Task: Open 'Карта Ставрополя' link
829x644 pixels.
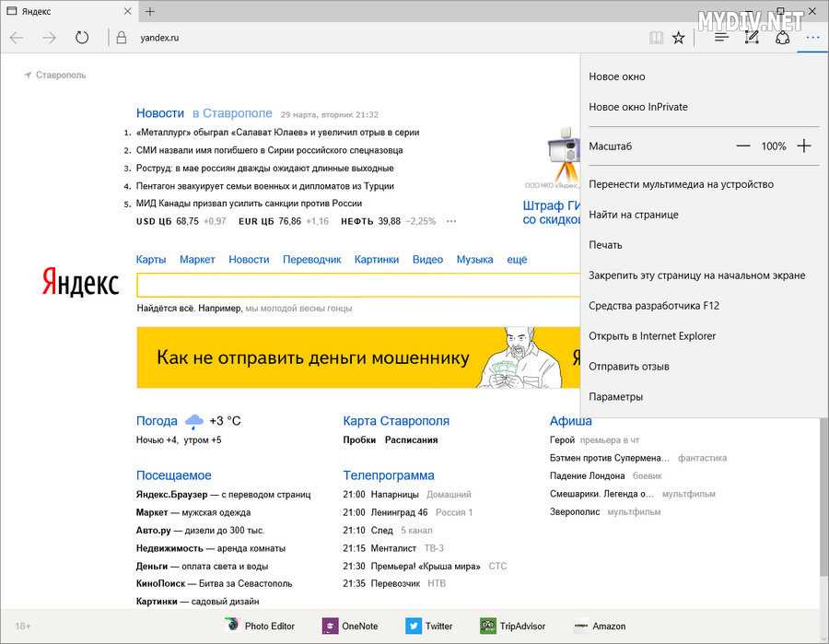Action: point(396,421)
